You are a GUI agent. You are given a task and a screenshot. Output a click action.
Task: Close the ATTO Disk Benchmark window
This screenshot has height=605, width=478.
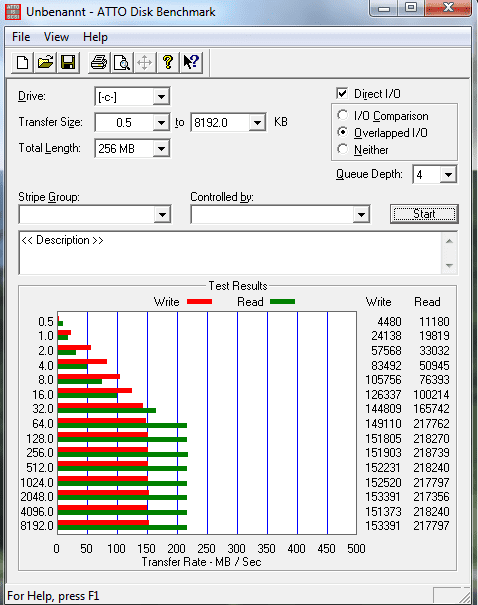[x=448, y=8]
